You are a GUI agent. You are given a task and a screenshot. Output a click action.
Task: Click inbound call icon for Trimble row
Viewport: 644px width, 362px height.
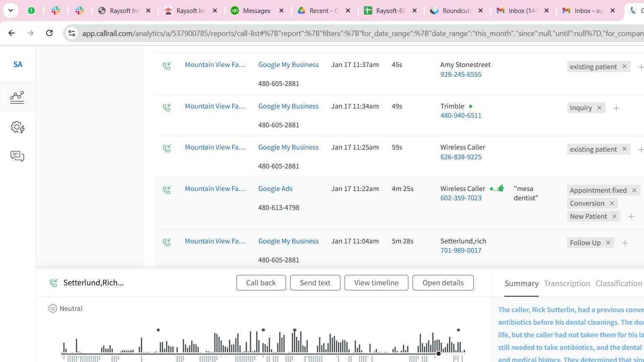[x=167, y=107]
